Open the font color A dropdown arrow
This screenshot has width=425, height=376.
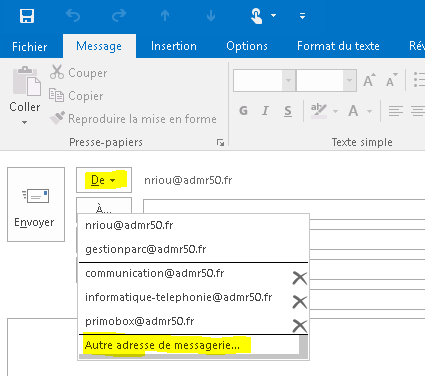tap(369, 111)
